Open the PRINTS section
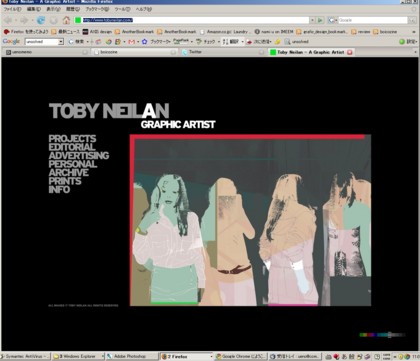The width and height of the screenshot is (420, 361). 65,181
